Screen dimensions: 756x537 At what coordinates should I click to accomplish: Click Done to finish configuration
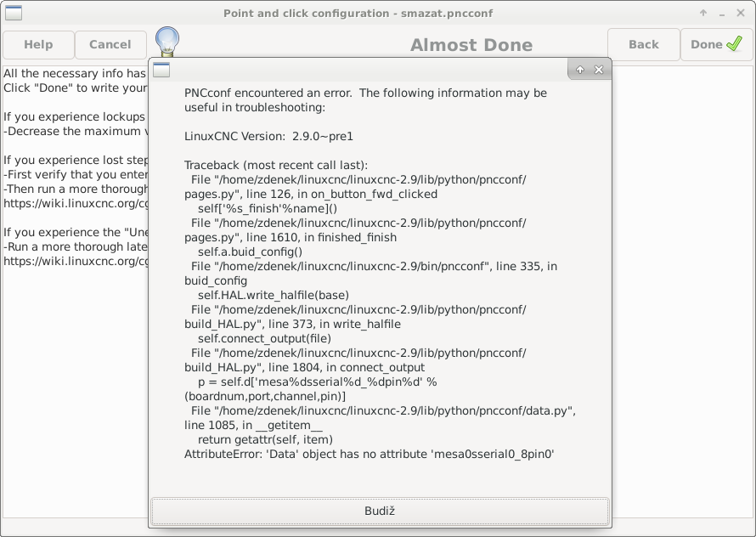point(716,44)
